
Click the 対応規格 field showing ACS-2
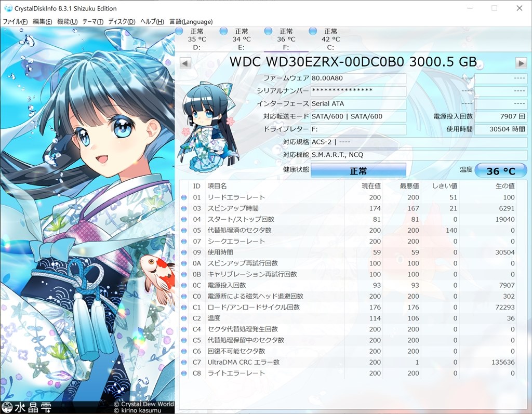(419, 142)
